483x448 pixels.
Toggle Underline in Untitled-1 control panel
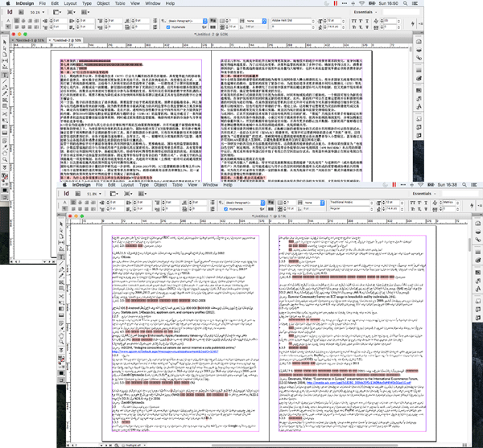point(426,203)
